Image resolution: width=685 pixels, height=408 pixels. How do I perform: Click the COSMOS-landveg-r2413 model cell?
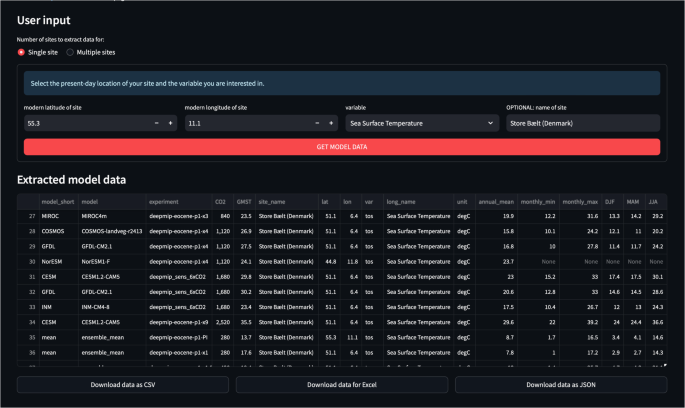point(112,232)
